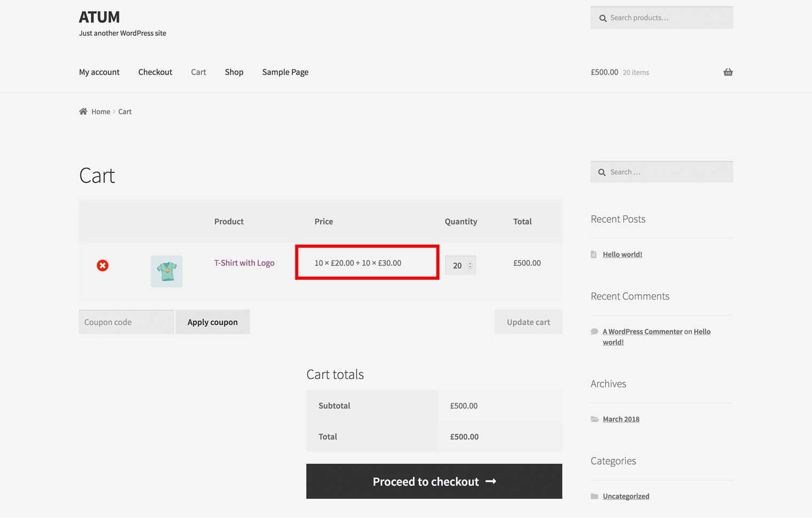
Task: Go to the Checkout menu page
Action: [x=155, y=72]
